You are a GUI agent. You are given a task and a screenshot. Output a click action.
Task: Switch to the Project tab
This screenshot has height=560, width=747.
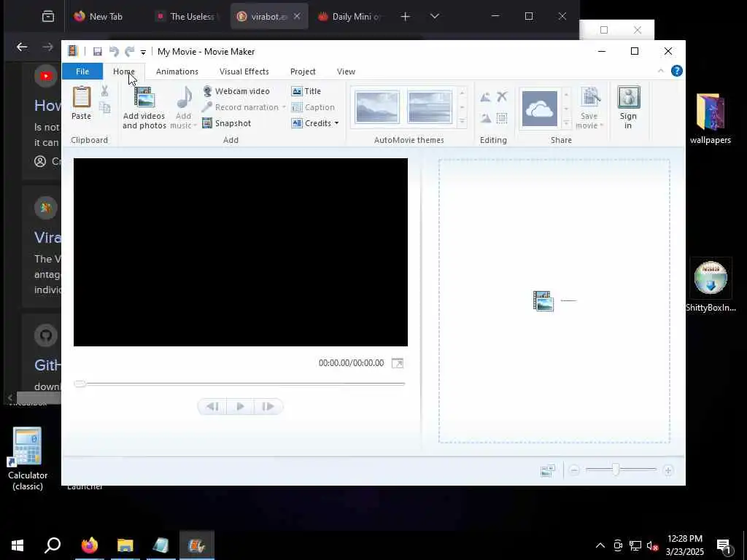pyautogui.click(x=303, y=71)
